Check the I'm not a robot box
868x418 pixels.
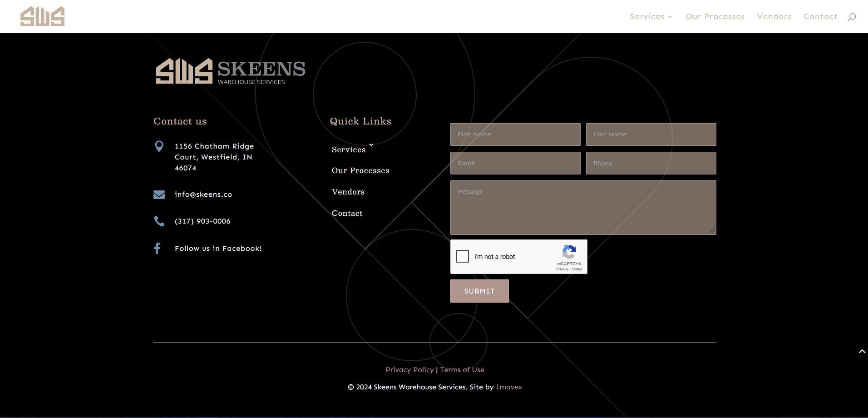click(x=463, y=256)
